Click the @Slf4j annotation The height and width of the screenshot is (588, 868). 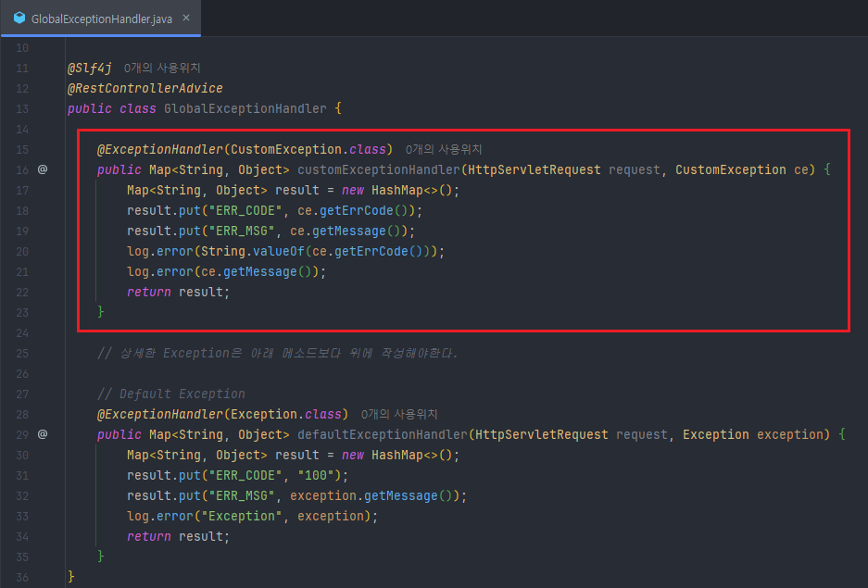click(x=89, y=68)
